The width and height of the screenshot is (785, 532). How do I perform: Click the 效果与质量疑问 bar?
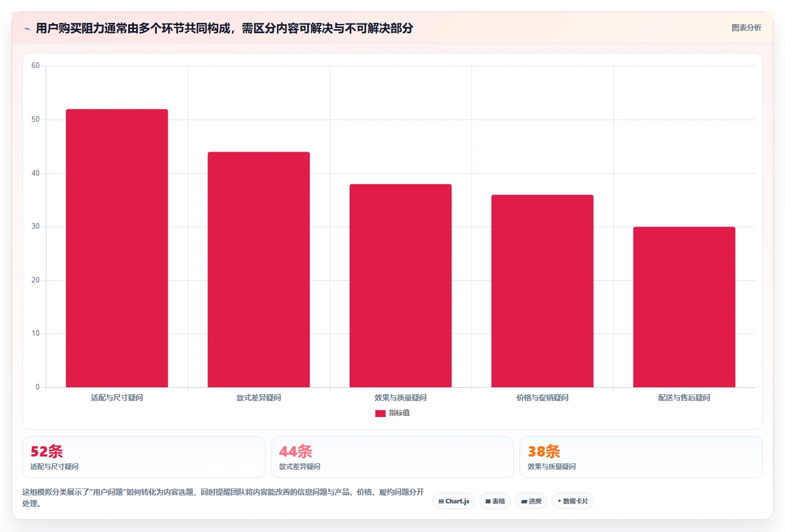(401, 285)
